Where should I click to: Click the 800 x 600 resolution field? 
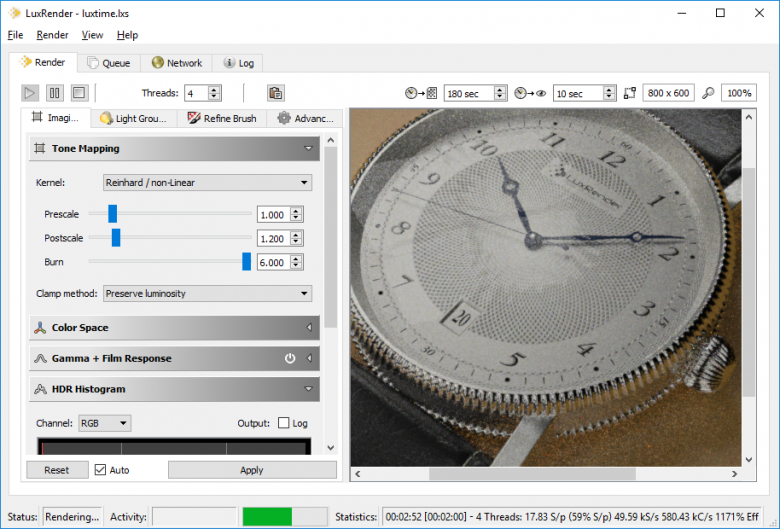tap(668, 93)
